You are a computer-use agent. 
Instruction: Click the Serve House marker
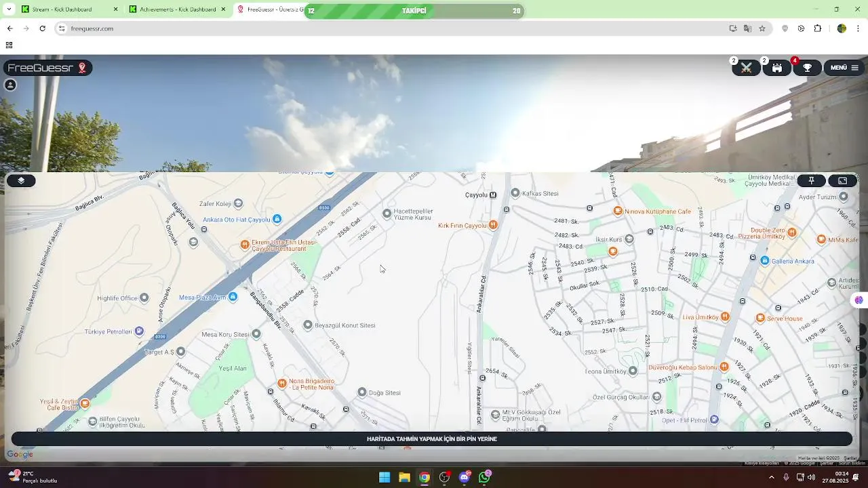[760, 318]
